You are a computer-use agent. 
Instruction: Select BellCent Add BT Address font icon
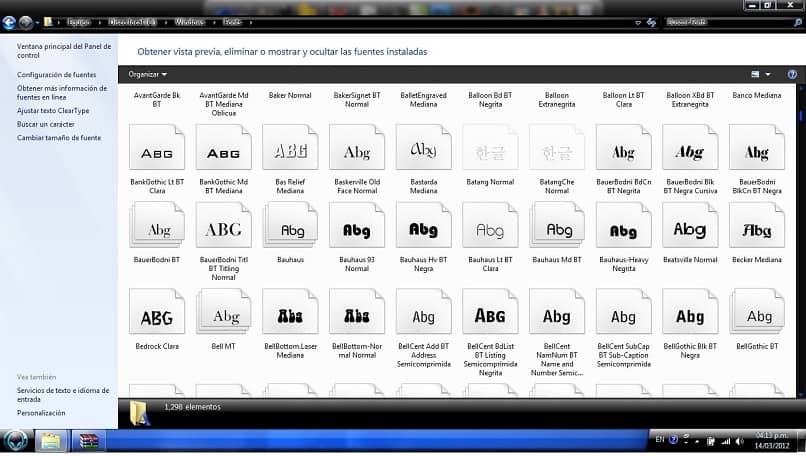(424, 312)
